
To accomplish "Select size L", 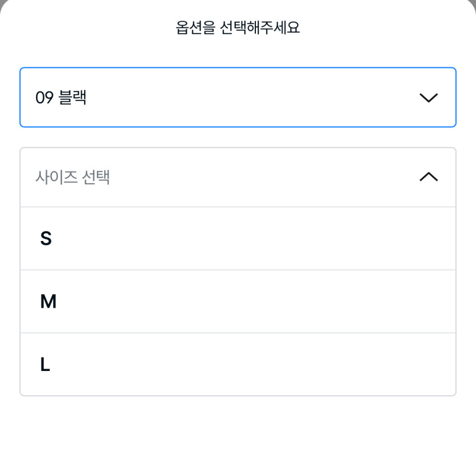I will click(x=238, y=365).
